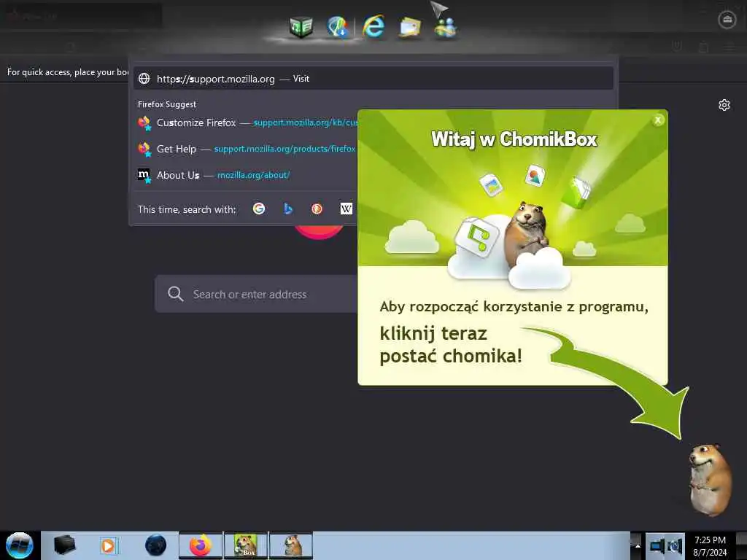
Task: Click the globe icon in the URL row
Action: (x=144, y=79)
